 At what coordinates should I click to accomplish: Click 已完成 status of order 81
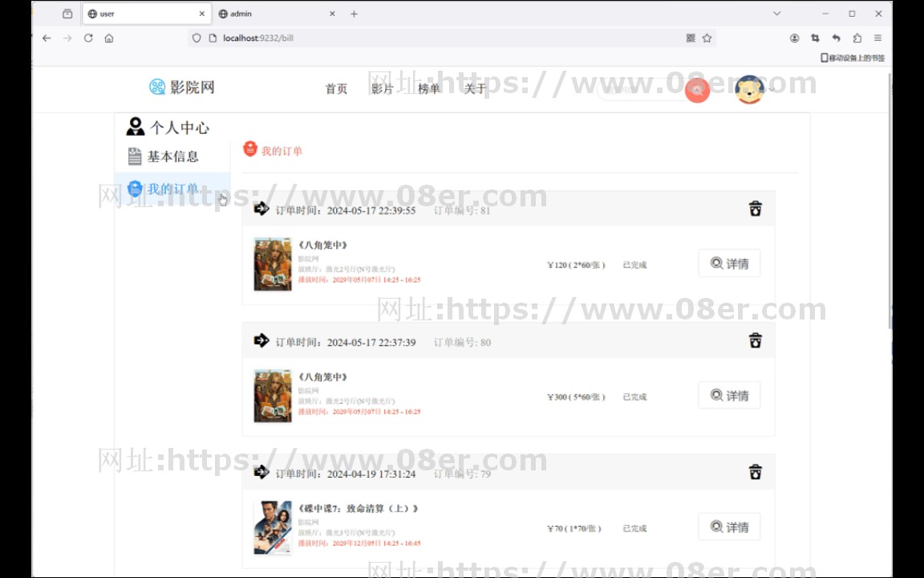[634, 265]
